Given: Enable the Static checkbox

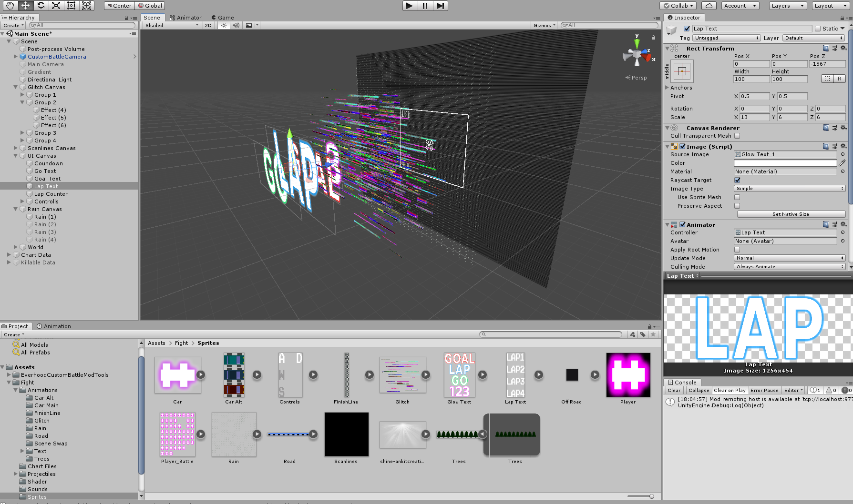Looking at the screenshot, I should (x=818, y=29).
